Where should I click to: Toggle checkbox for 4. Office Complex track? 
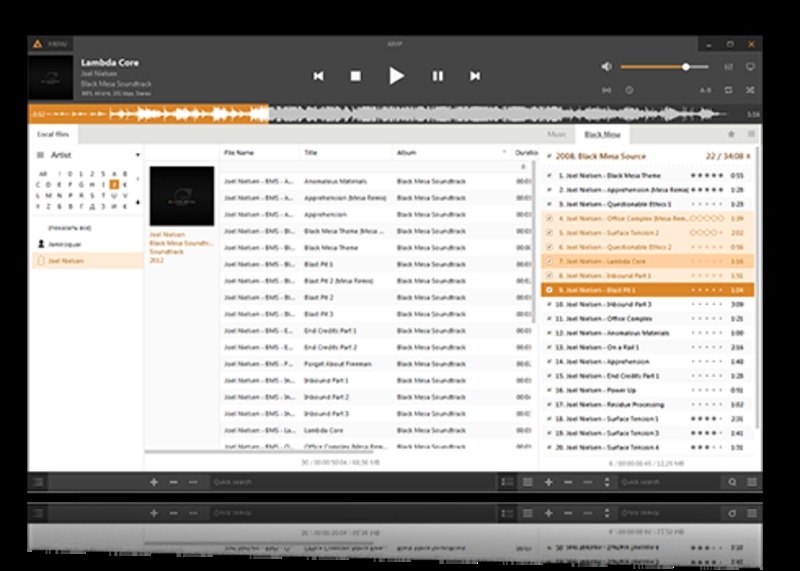click(x=549, y=218)
